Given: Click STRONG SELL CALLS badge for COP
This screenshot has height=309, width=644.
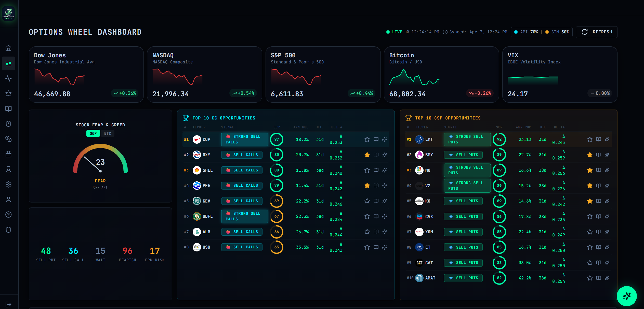Looking at the screenshot, I should click(x=245, y=139).
